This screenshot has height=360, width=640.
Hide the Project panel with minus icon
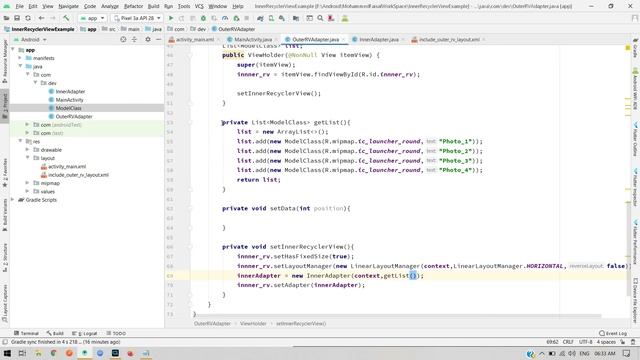pyautogui.click(x=159, y=40)
